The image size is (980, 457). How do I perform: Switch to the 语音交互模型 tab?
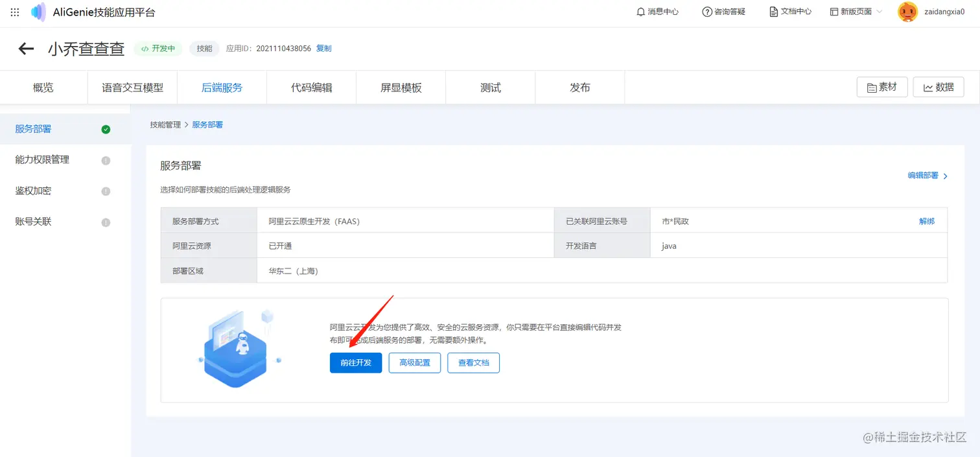(132, 88)
